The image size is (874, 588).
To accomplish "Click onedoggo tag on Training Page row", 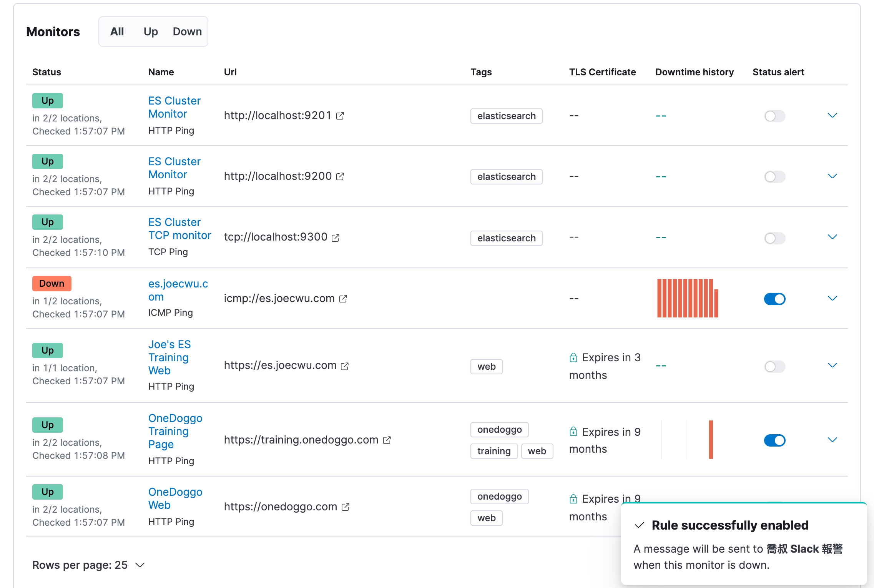I will pos(499,430).
